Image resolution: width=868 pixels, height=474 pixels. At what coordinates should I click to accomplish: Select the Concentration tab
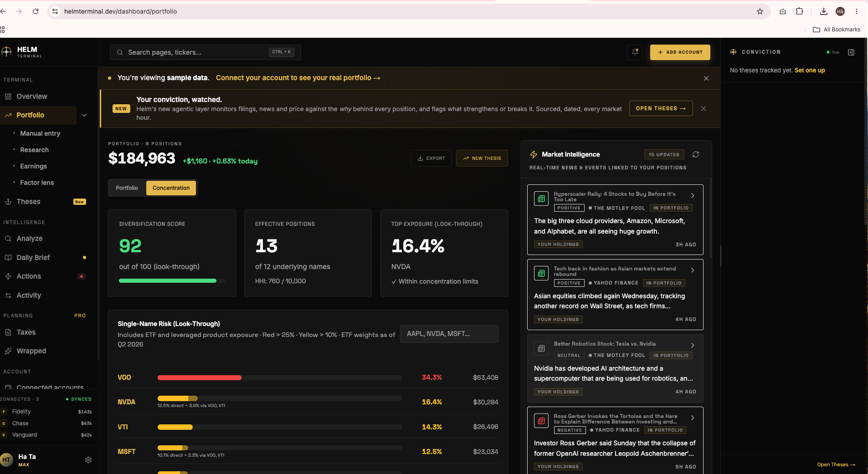[171, 188]
